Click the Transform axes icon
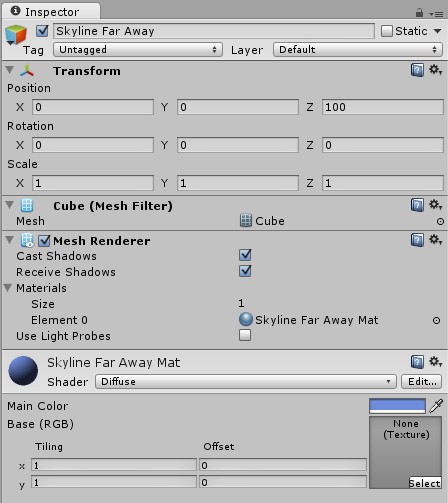 pyautogui.click(x=27, y=71)
